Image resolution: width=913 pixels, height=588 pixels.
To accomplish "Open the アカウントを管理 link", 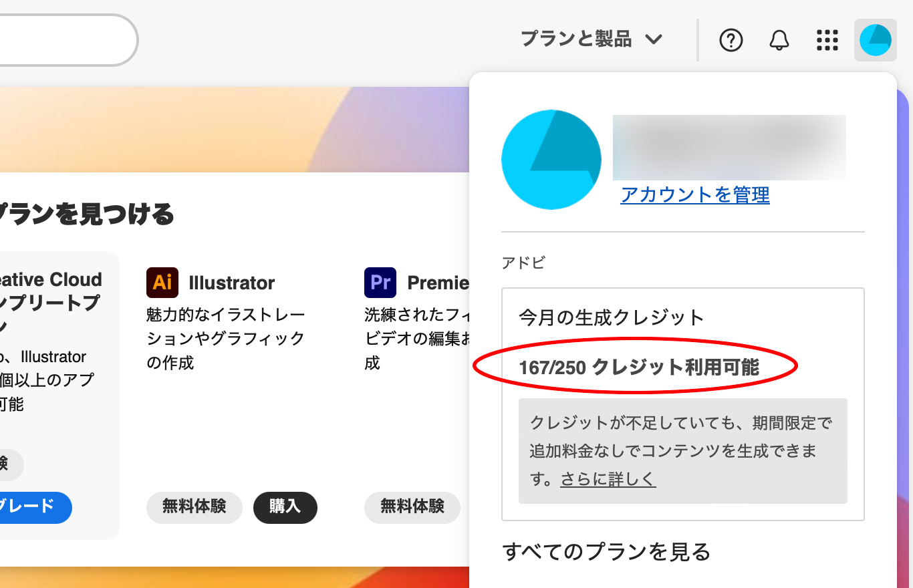I will 695,195.
